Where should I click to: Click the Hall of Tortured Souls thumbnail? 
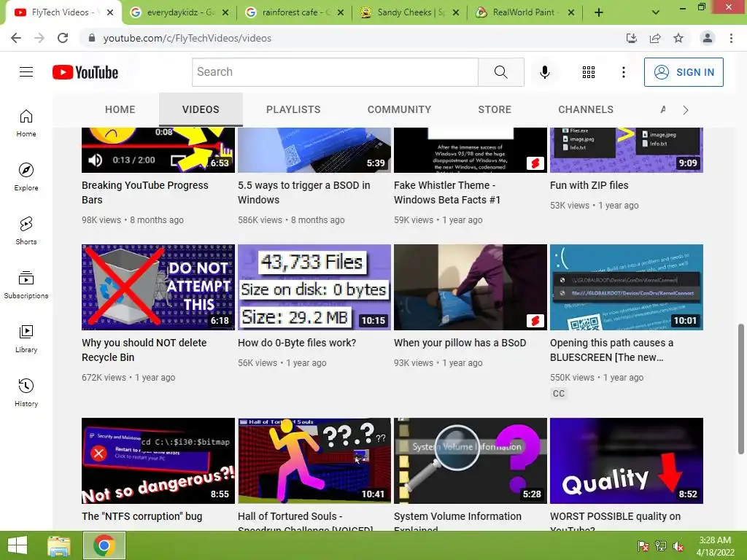click(x=314, y=461)
